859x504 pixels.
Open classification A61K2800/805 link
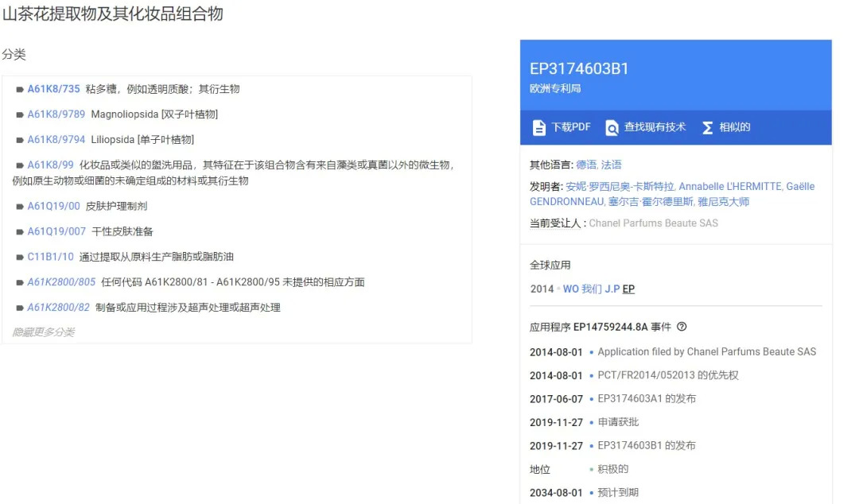coord(61,281)
